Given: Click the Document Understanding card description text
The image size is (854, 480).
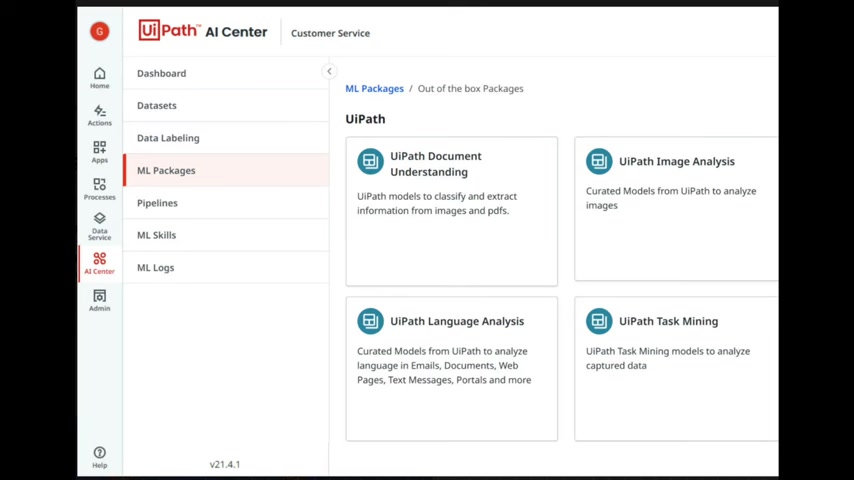Looking at the screenshot, I should (x=437, y=203).
